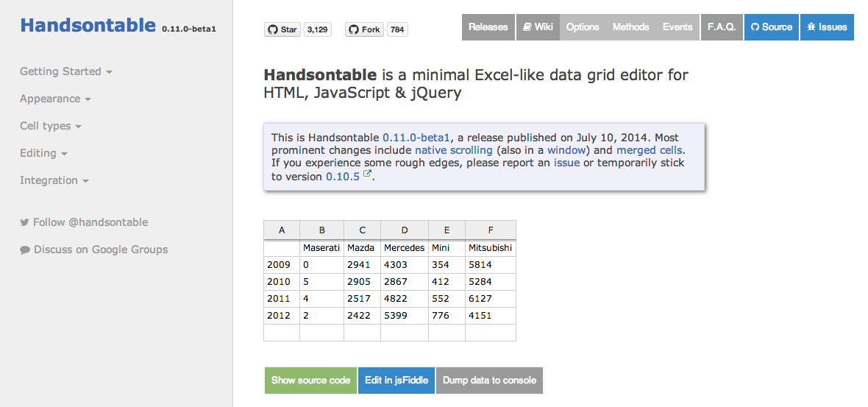Open the 784 forks count
The height and width of the screenshot is (407, 868).
pos(397,29)
